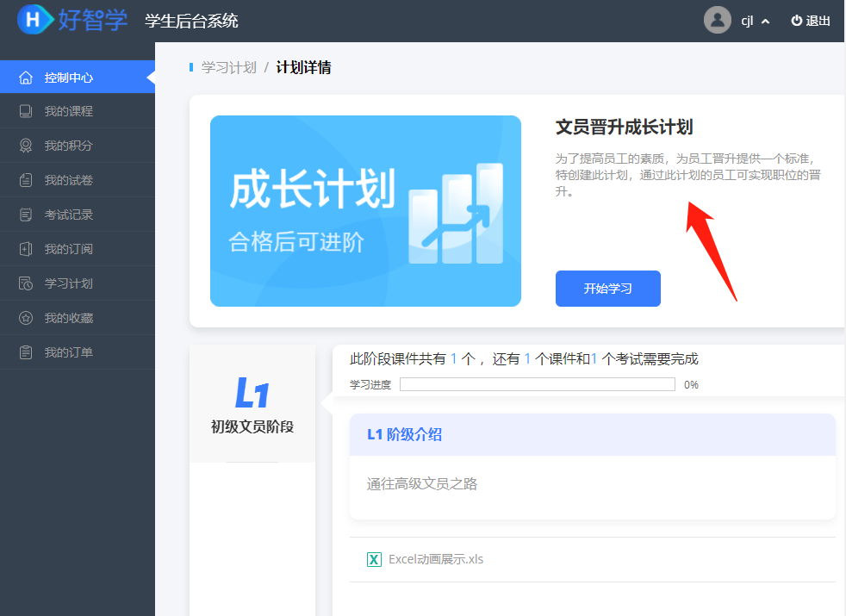Click the power icon beside 退出
This screenshot has width=846, height=616.
796,21
